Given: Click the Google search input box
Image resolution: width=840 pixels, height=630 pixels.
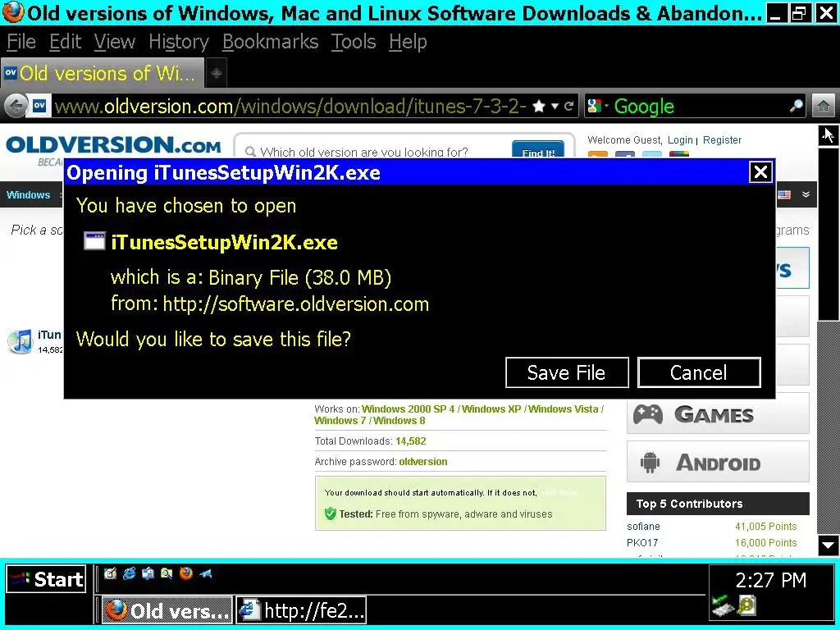Looking at the screenshot, I should pyautogui.click(x=699, y=106).
